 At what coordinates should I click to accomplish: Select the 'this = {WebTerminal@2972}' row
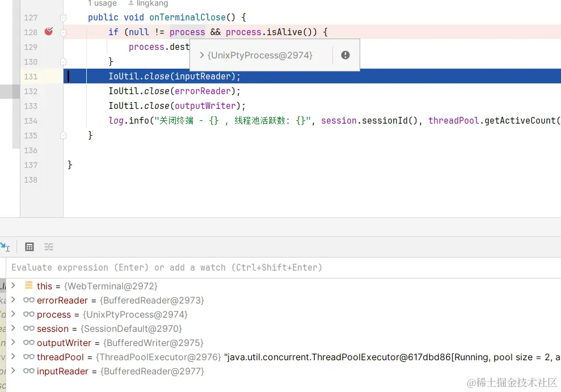pos(284,286)
